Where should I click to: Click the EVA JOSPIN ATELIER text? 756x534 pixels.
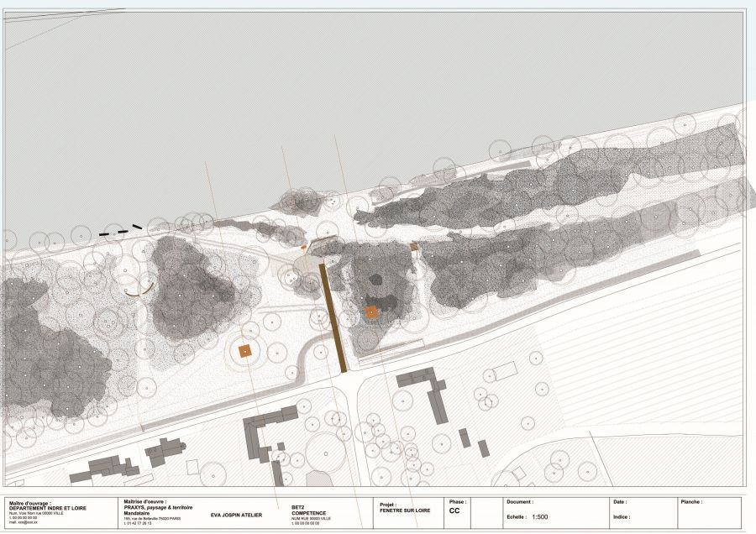tap(236, 515)
